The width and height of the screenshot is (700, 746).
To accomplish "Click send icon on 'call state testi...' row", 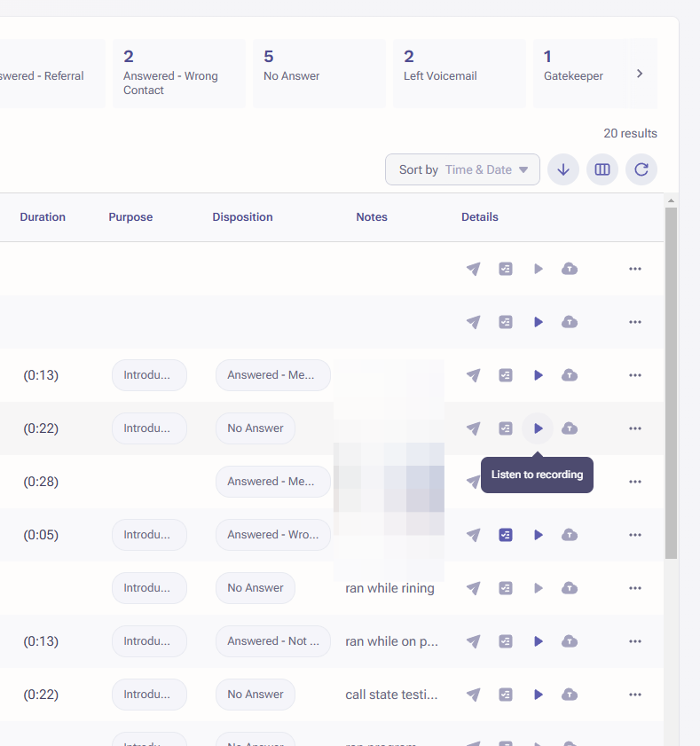I will [x=473, y=695].
